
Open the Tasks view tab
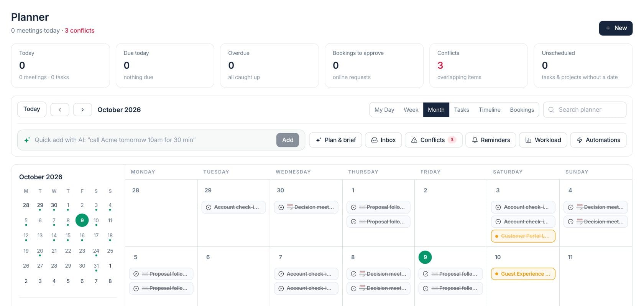pos(462,110)
